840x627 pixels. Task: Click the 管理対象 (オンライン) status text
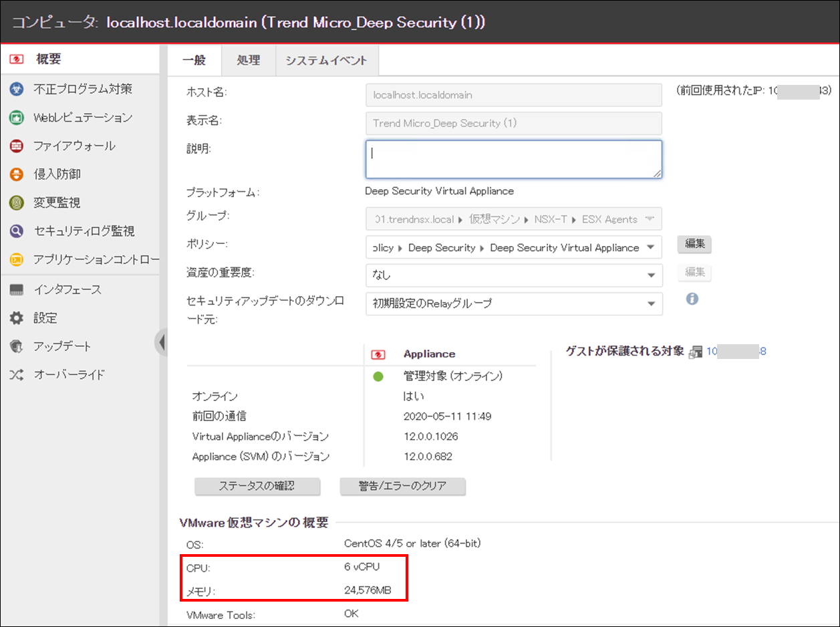[453, 376]
